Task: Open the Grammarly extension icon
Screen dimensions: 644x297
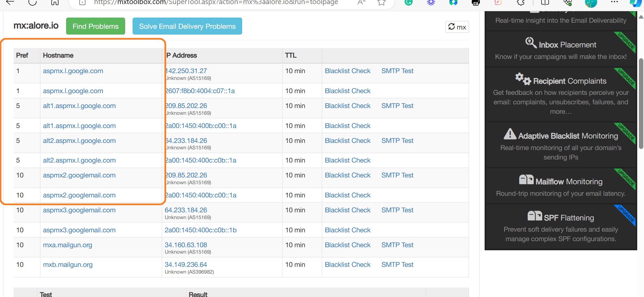Action: click(x=409, y=2)
